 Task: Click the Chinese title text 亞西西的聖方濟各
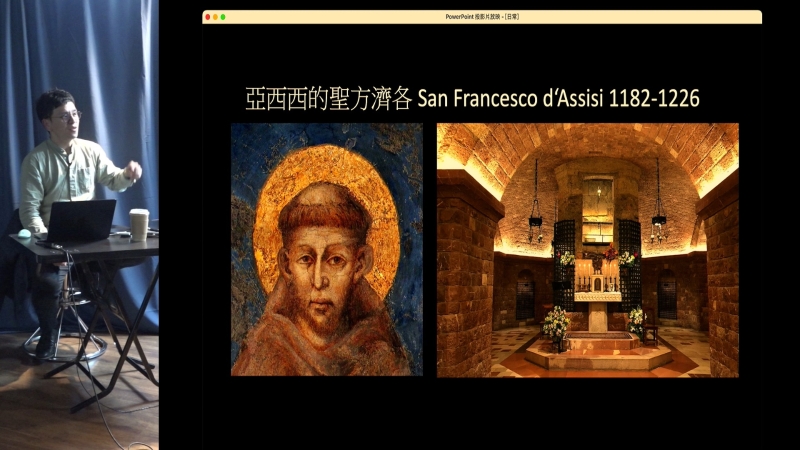329,98
